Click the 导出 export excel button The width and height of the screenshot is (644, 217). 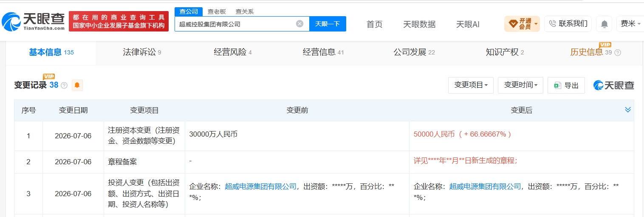566,86
